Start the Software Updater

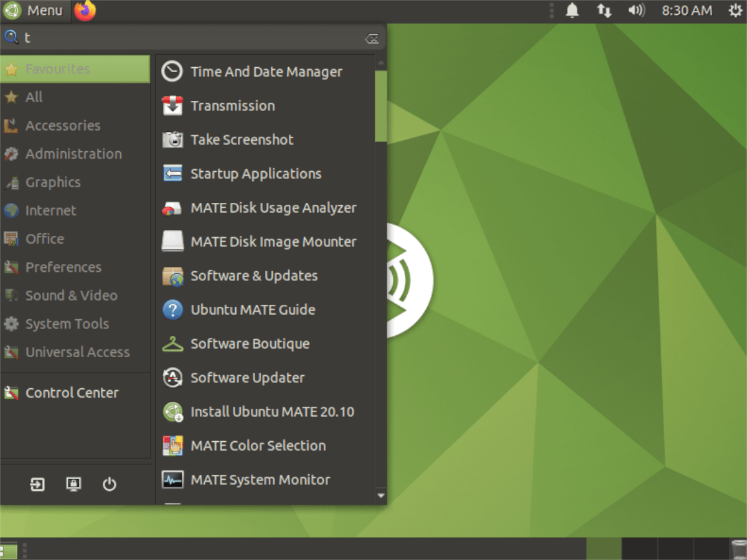[x=248, y=378]
